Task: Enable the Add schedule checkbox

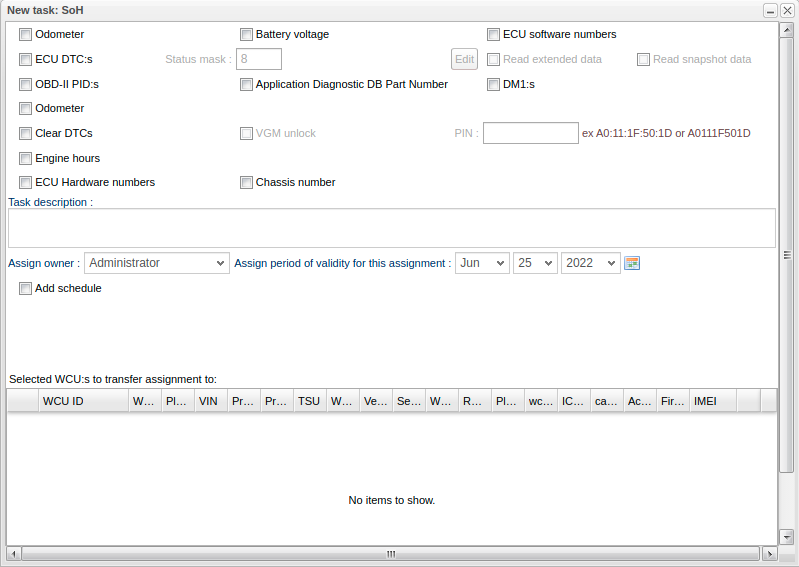Action: click(26, 288)
